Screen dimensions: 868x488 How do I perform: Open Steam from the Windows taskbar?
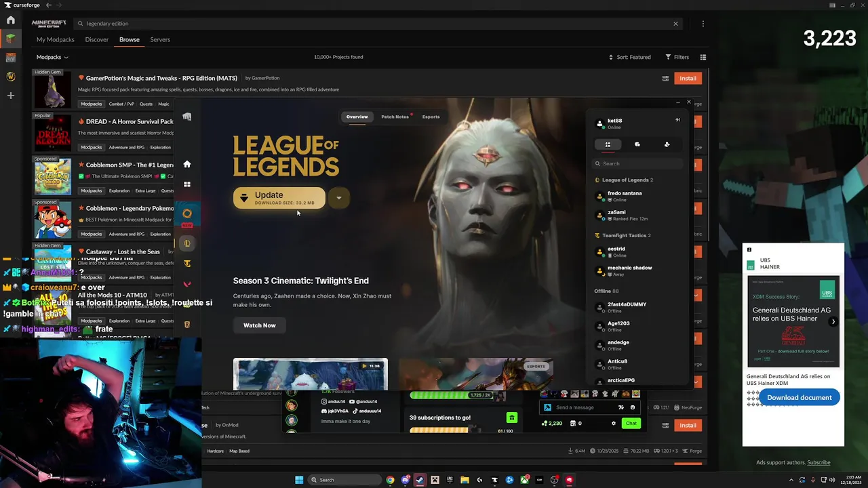tap(420, 480)
